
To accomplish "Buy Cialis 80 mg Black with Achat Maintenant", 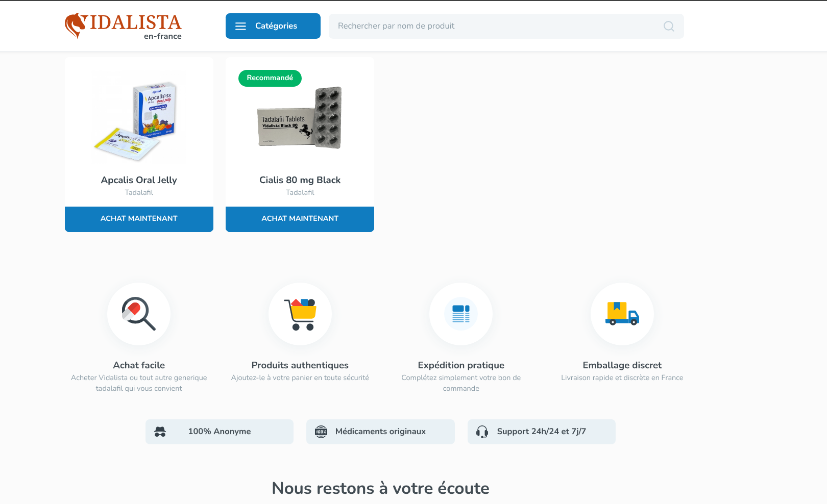I will point(300,219).
